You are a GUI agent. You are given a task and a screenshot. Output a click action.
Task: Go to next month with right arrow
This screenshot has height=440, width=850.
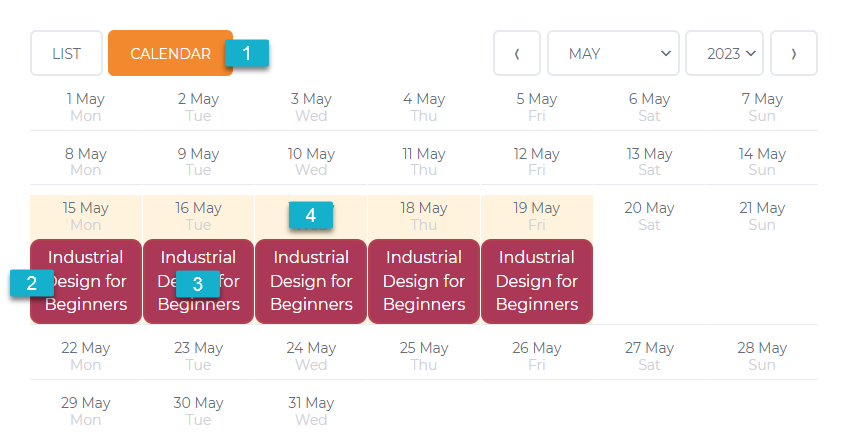794,53
